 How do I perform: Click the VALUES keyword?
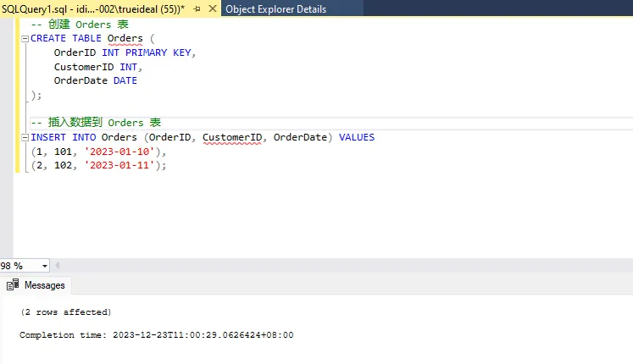click(357, 137)
